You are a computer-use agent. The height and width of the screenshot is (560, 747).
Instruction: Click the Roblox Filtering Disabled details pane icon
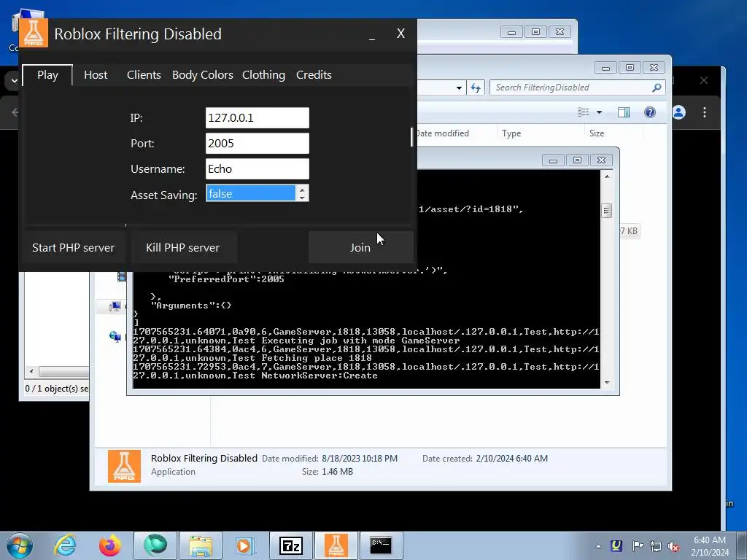[x=124, y=466]
